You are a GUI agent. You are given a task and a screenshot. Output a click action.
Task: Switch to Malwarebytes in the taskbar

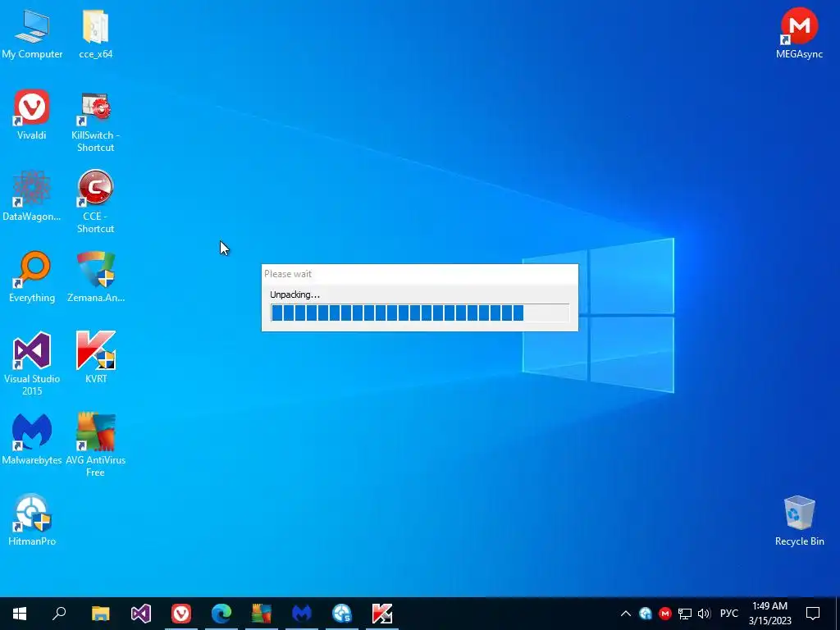(302, 614)
